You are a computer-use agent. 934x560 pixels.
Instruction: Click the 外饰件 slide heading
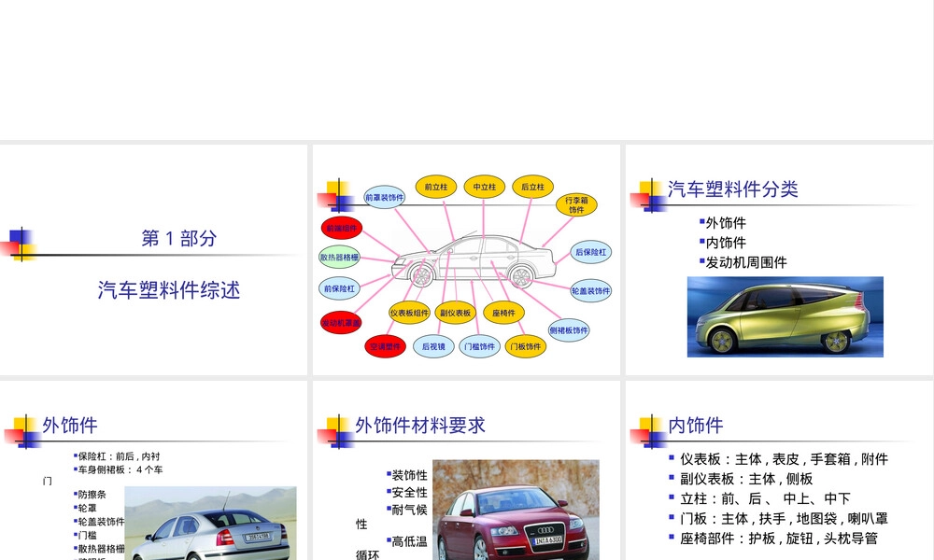[x=70, y=426]
